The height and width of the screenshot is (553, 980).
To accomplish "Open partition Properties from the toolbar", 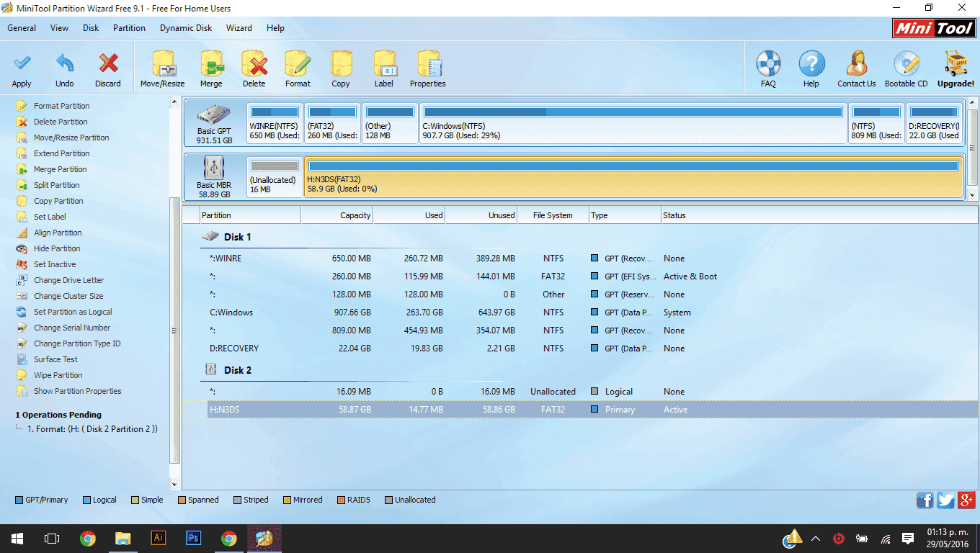I will 428,70.
